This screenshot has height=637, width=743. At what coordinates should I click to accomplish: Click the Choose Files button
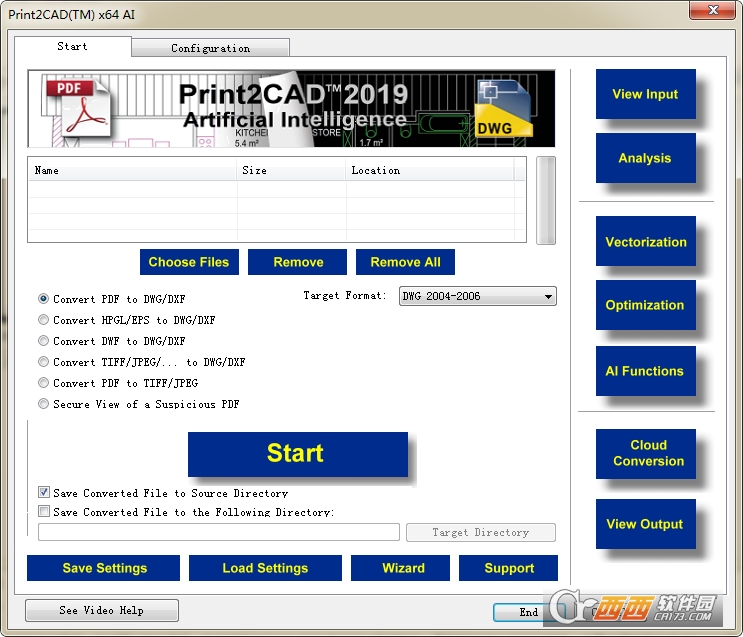tap(189, 262)
